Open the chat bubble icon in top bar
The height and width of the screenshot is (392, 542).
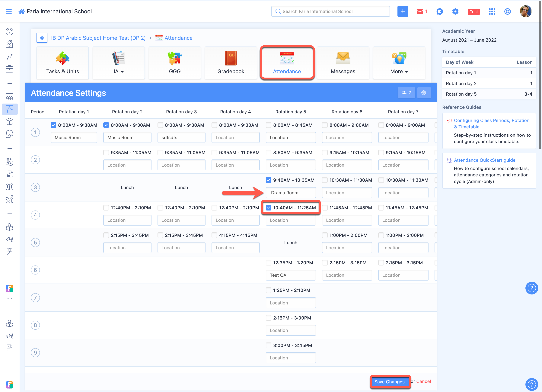tap(440, 11)
